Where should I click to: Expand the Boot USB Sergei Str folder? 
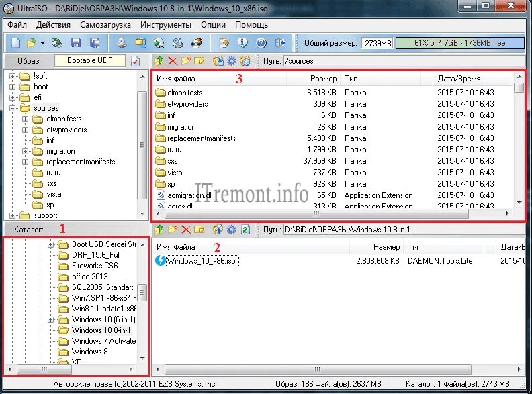50,244
